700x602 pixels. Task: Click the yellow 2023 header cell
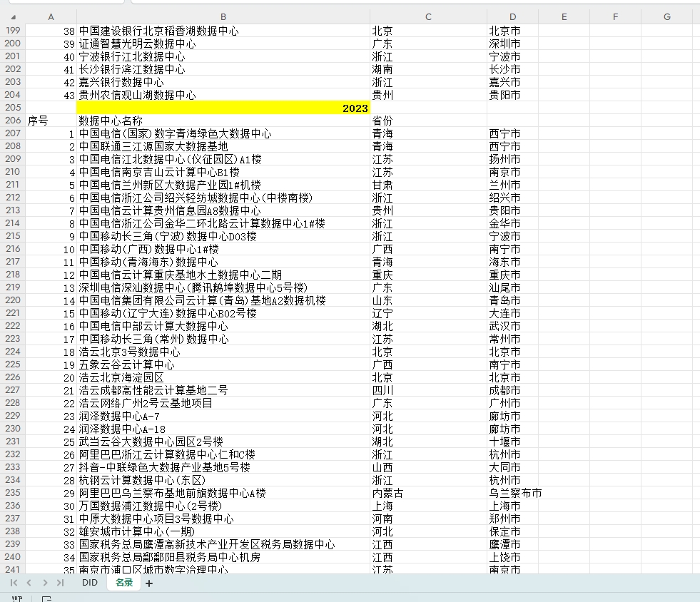[223, 108]
